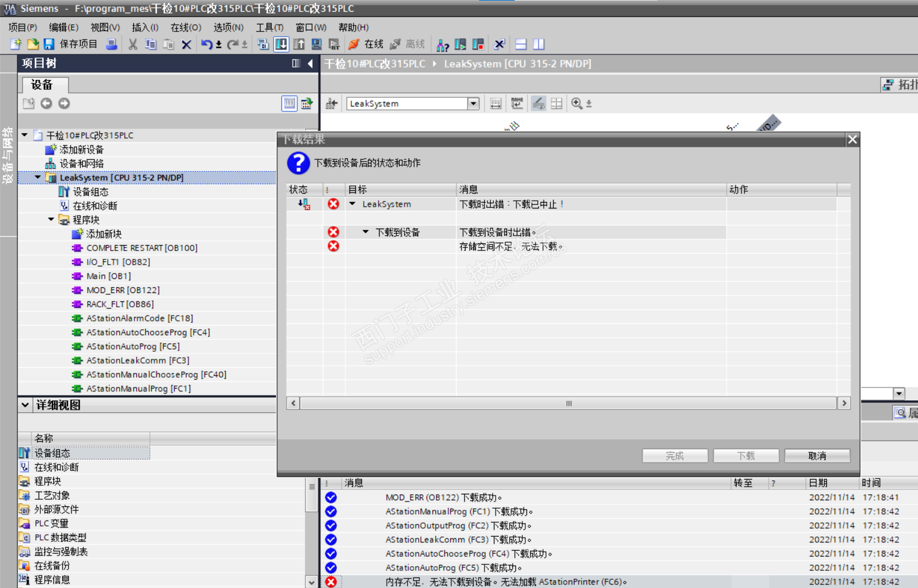Collapse the 程序块 folder
Viewport: 918px width, 588px height.
pyautogui.click(x=51, y=220)
